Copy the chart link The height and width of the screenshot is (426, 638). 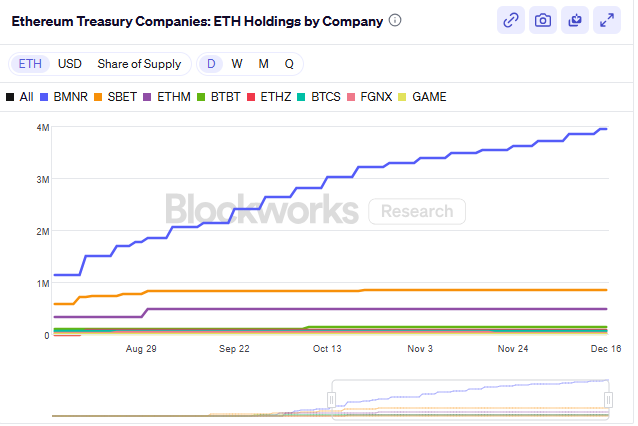tap(510, 20)
